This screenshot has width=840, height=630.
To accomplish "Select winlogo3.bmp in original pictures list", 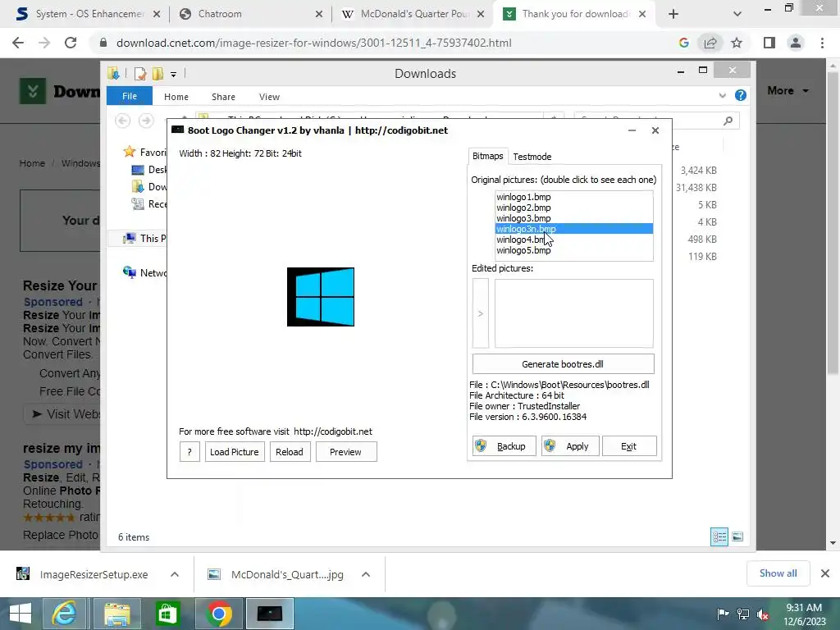I will coord(523,218).
